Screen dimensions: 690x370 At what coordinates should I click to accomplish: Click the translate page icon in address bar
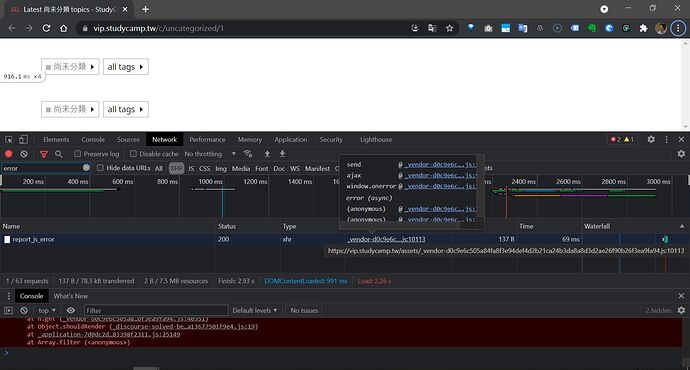[x=432, y=28]
